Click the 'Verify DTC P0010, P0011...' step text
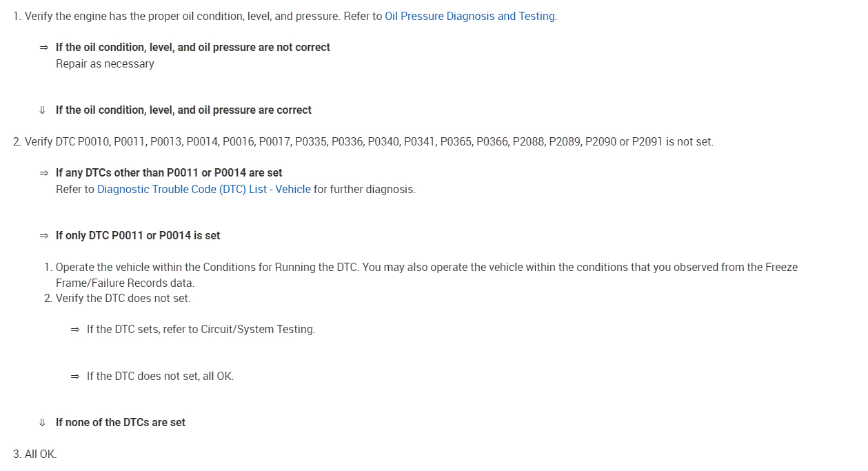868x471 pixels. [x=369, y=142]
